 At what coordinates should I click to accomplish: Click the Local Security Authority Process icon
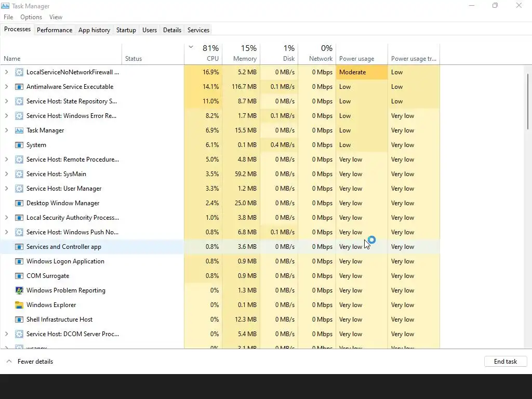pos(19,218)
